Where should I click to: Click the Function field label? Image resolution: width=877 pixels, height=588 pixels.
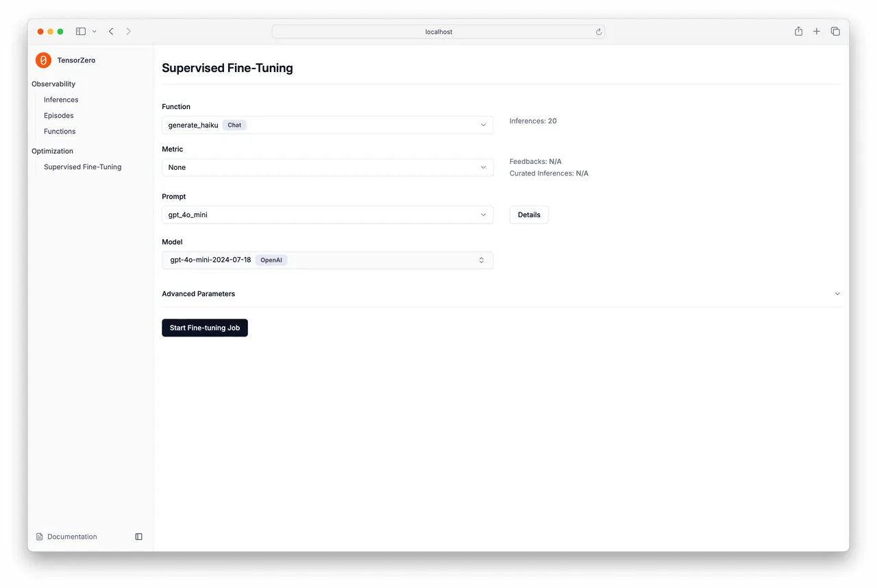click(x=176, y=107)
